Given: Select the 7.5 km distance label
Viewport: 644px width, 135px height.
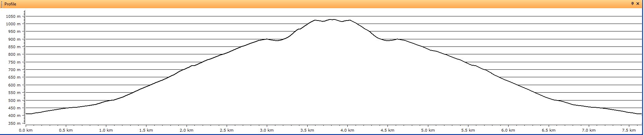Looking at the screenshot, I should 629,130.
